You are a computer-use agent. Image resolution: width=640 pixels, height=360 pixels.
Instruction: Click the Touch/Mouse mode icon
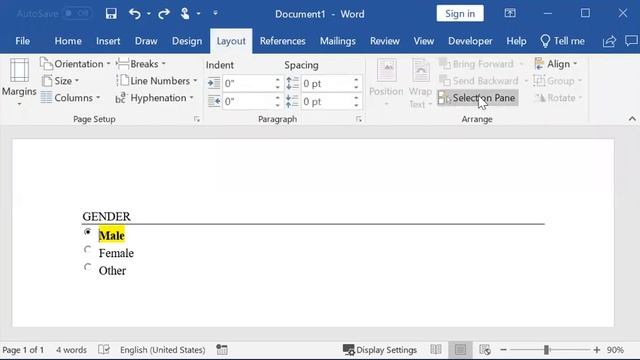point(185,13)
